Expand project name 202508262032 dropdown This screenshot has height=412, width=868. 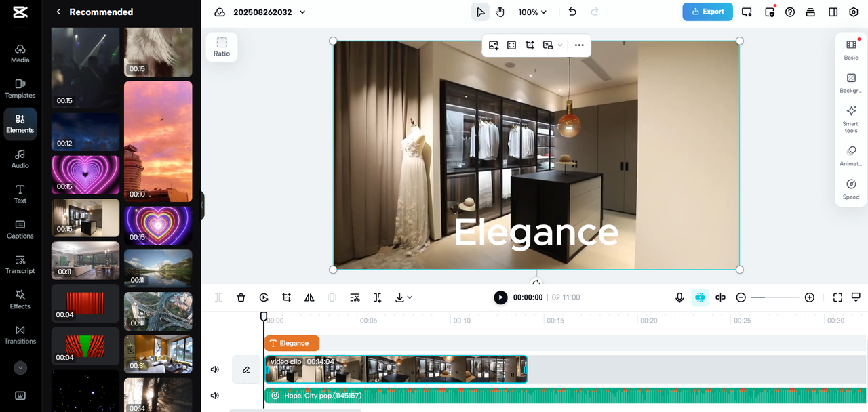click(x=302, y=12)
